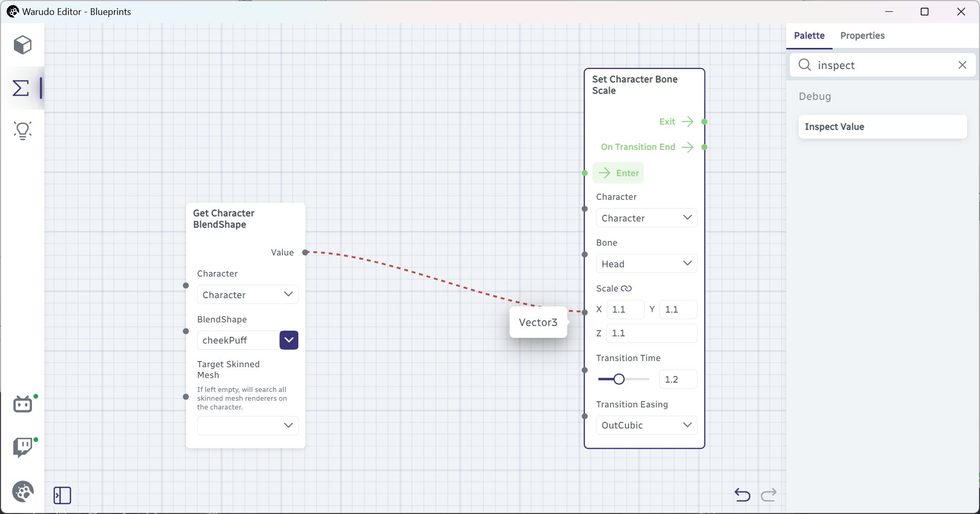Click the palette search input field

pyautogui.click(x=884, y=65)
